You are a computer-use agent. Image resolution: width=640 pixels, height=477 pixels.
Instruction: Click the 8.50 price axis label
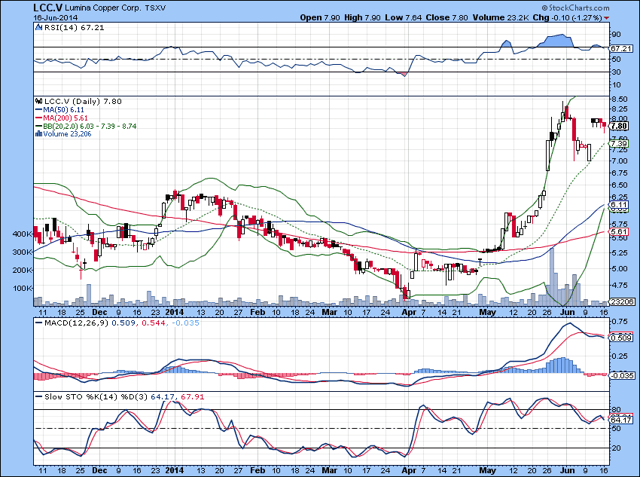click(x=620, y=99)
